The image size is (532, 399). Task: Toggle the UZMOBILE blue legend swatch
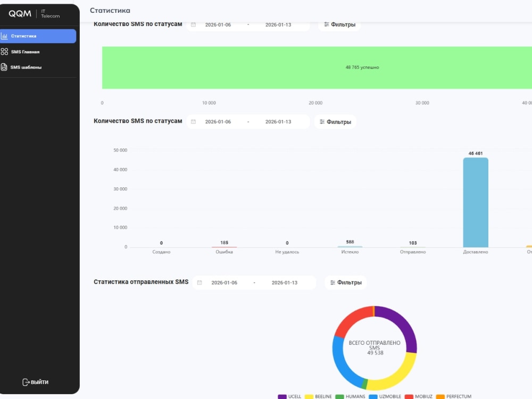tap(373, 397)
